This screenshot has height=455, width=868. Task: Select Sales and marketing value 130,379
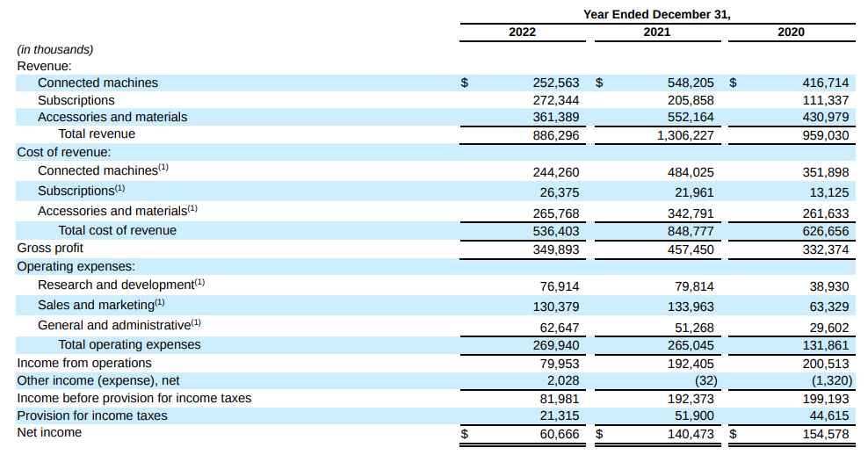(556, 307)
